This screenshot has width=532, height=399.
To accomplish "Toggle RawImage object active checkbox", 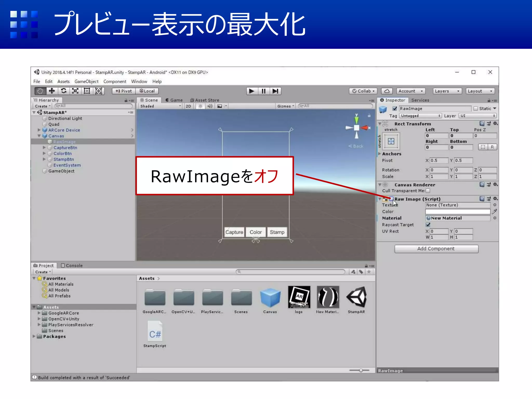I will pyautogui.click(x=395, y=109).
